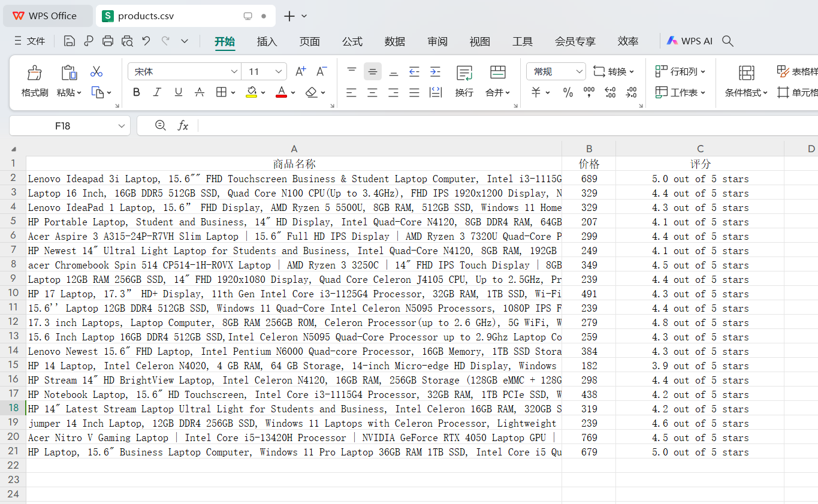Expand the Name Box F18 dropdown
The height and width of the screenshot is (504, 818).
point(122,126)
